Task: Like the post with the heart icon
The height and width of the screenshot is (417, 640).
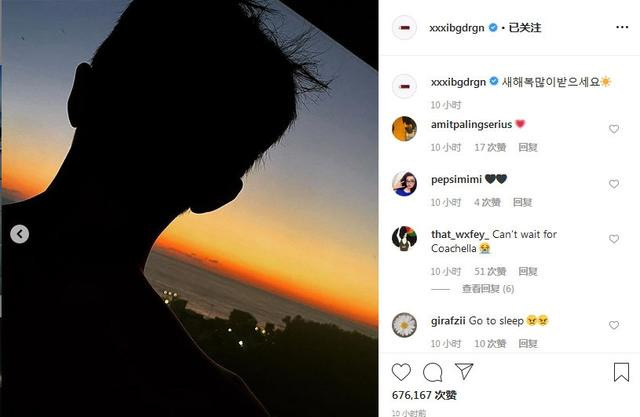Action: 401,372
